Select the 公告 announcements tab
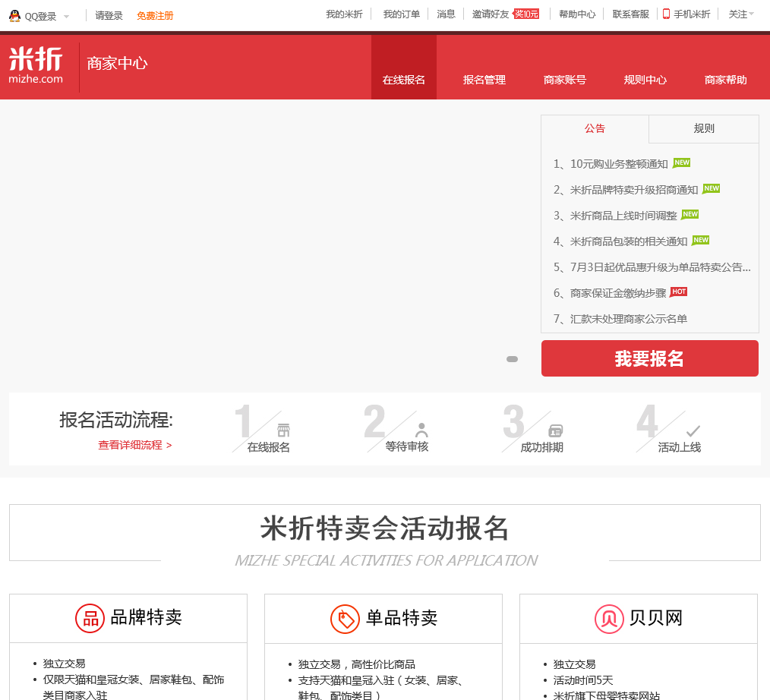The width and height of the screenshot is (770, 700). click(595, 128)
